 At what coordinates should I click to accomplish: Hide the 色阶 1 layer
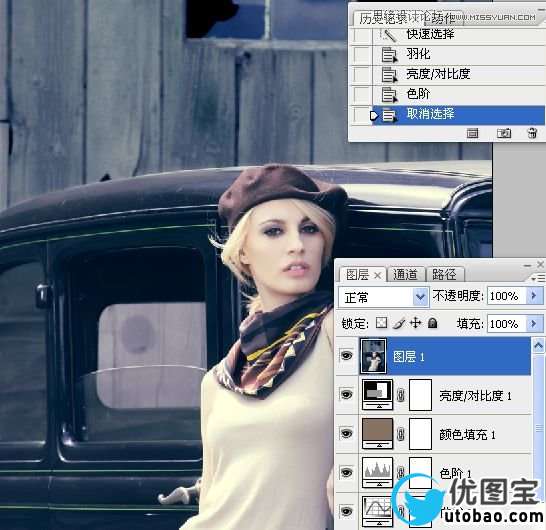(x=346, y=473)
